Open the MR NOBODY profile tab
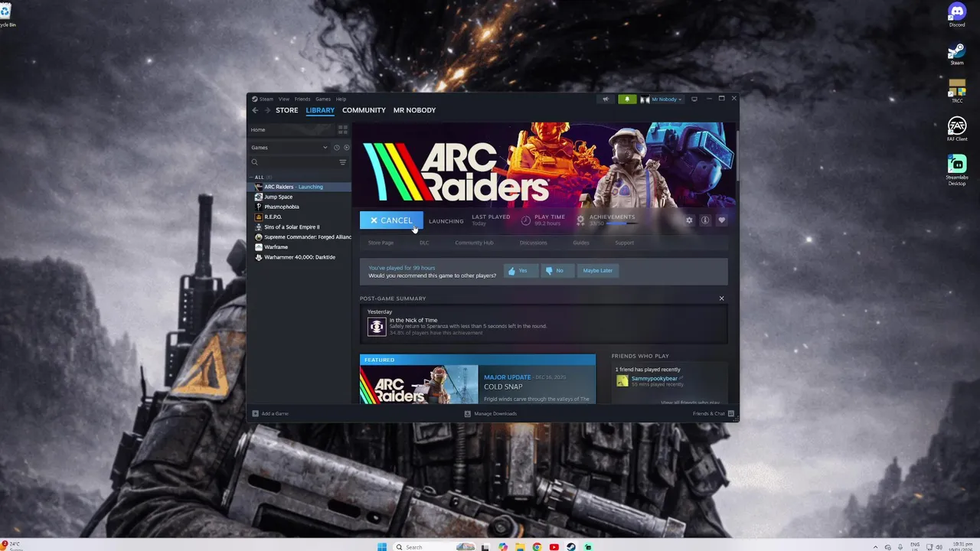 click(414, 110)
